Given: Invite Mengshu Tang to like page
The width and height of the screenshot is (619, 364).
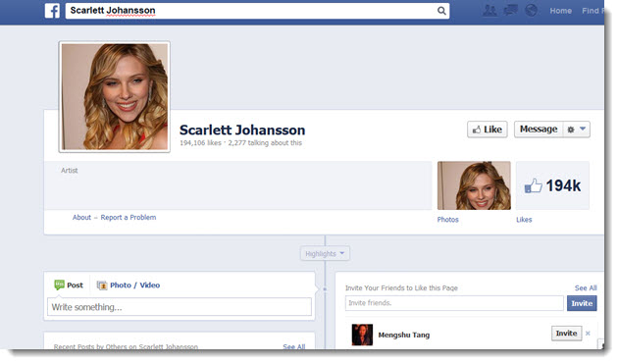Looking at the screenshot, I should click(566, 334).
